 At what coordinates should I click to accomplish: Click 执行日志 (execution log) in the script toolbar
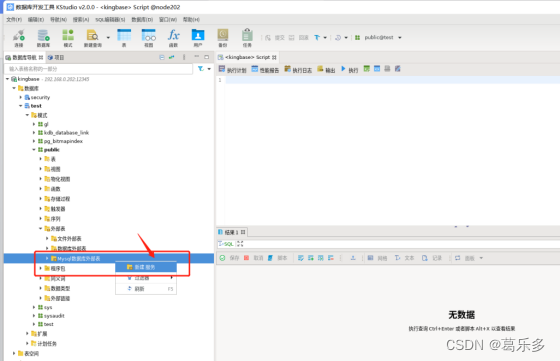298,69
